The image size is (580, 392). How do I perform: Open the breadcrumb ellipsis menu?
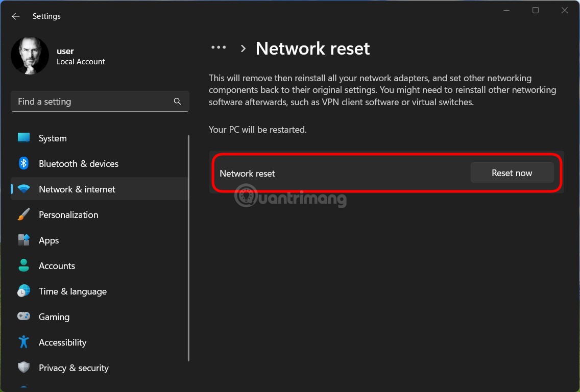tap(219, 47)
